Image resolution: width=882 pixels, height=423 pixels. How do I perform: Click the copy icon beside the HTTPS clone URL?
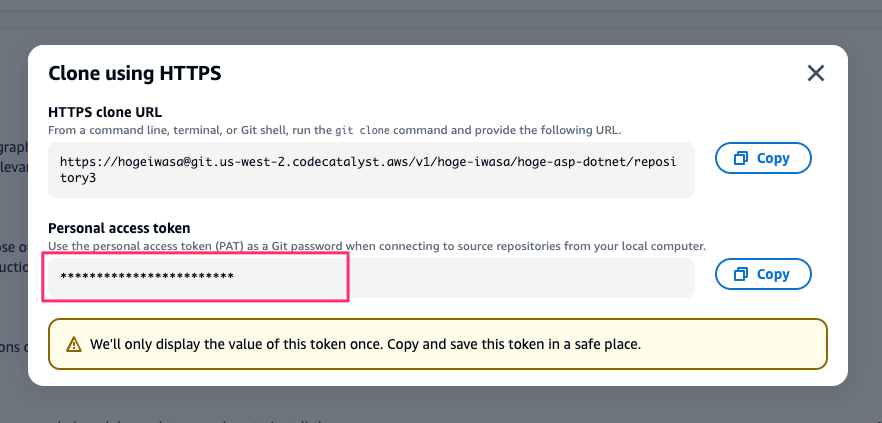741,159
